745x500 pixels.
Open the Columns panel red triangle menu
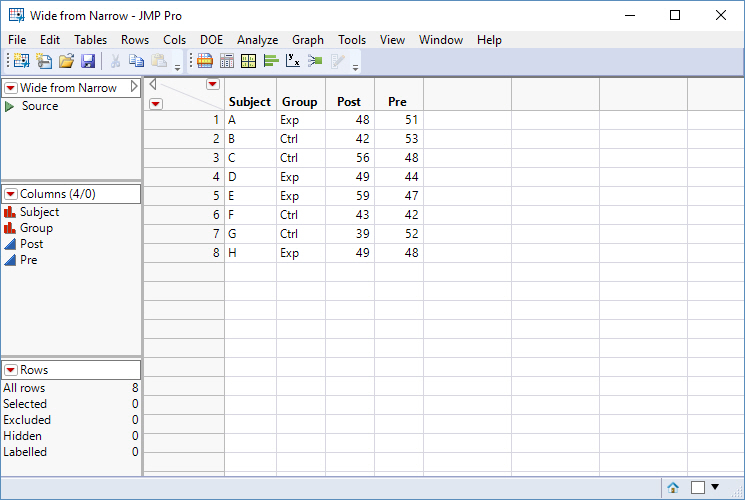[x=11, y=194]
